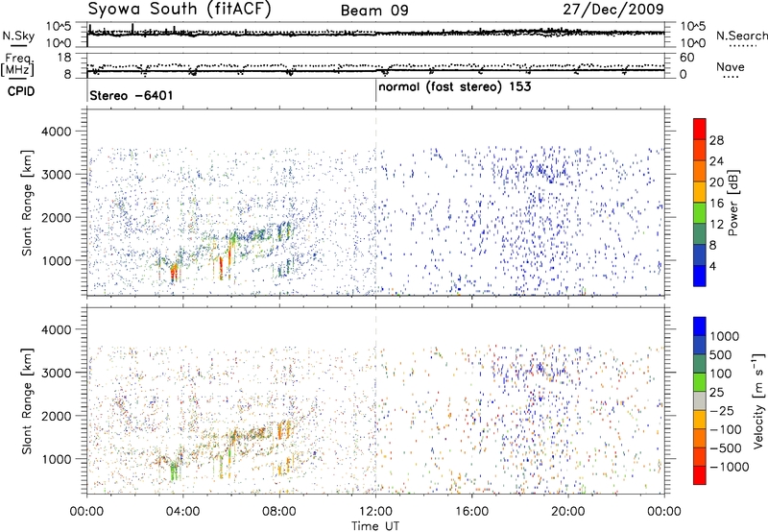The width and height of the screenshot is (768, 532).
Task: Click the 'normal (fast stereo) 153' CPID text
Action: pos(454,86)
